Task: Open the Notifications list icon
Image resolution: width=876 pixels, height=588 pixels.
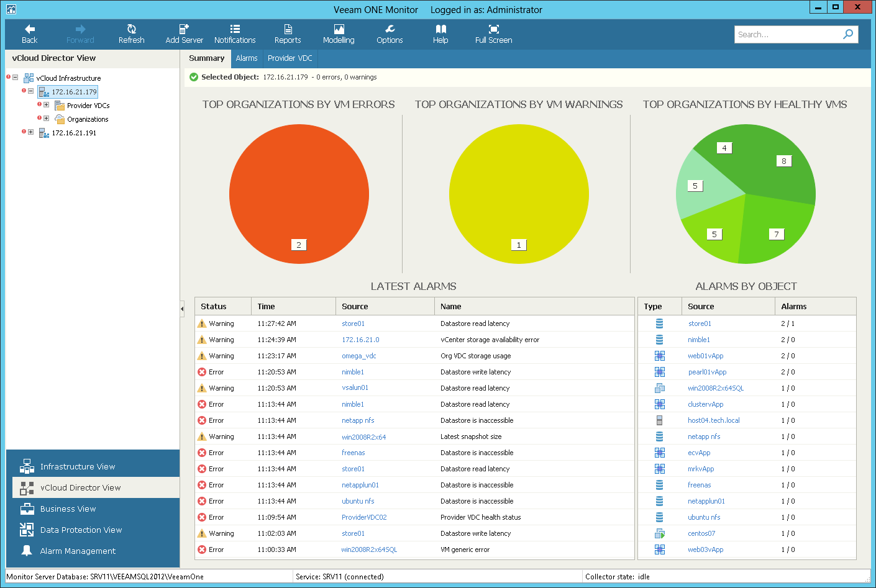Action: tap(235, 29)
